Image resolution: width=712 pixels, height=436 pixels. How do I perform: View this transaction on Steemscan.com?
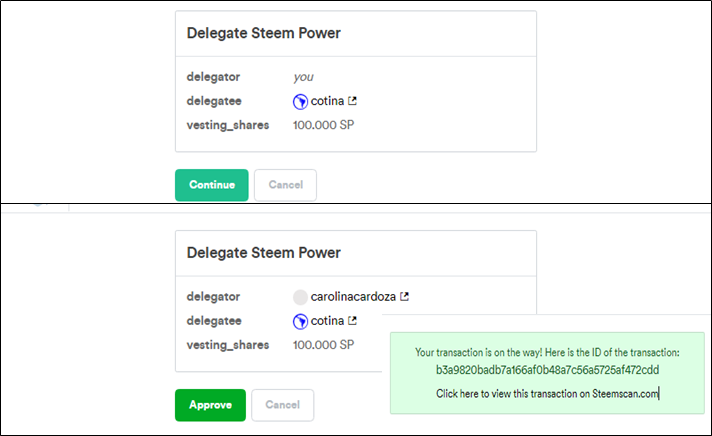click(x=547, y=393)
